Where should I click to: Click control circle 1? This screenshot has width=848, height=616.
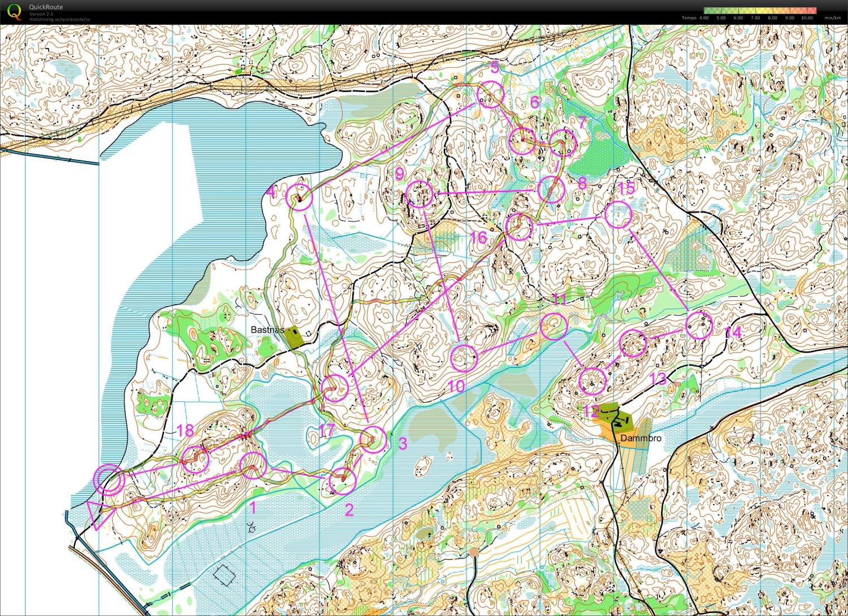click(x=253, y=465)
